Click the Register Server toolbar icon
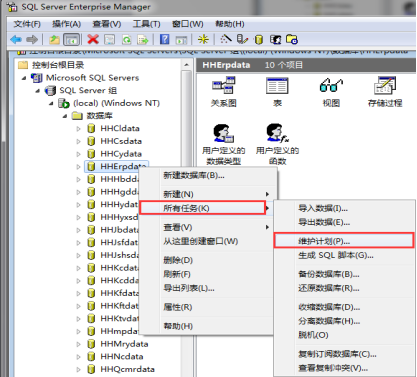417x377 pixels. [242, 40]
